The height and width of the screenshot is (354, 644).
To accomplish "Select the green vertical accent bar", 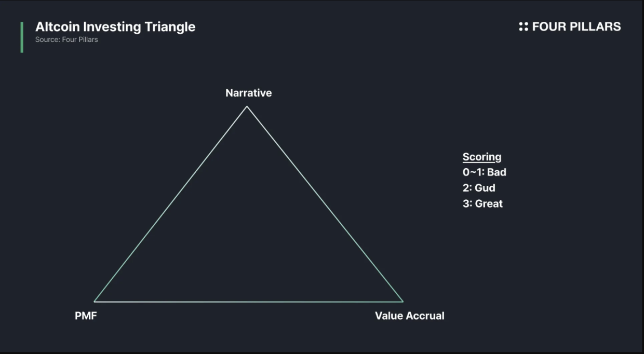I will (22, 37).
